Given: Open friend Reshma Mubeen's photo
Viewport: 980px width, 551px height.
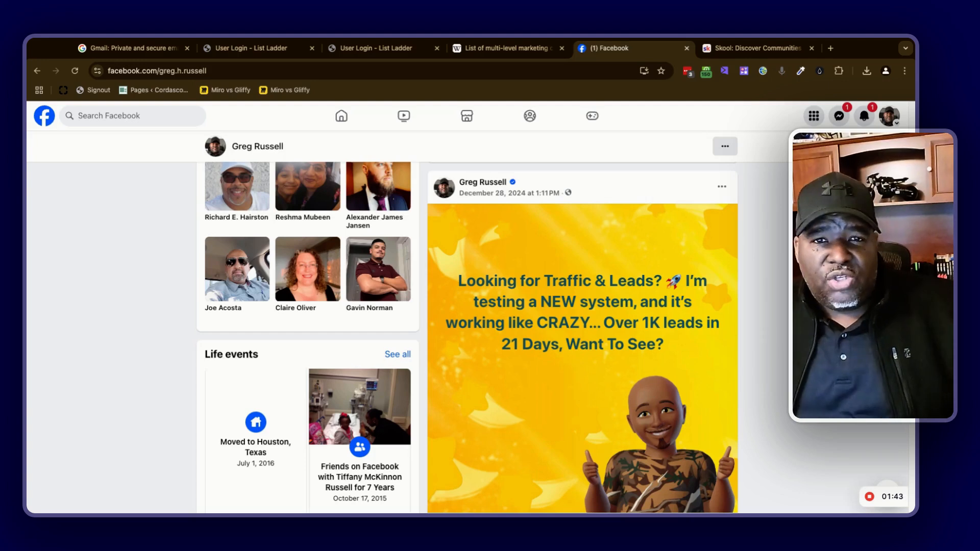Looking at the screenshot, I should point(308,186).
